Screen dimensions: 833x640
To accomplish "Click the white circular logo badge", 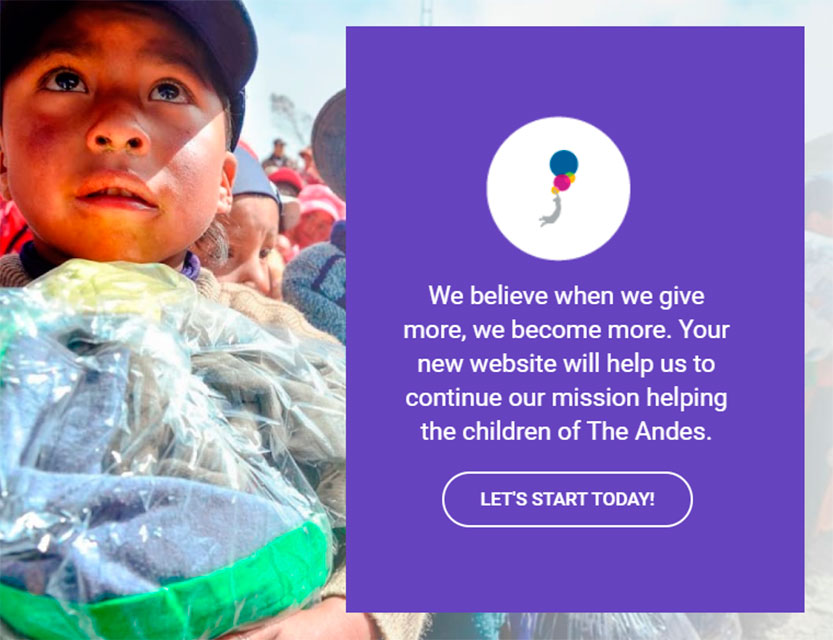I will pos(558,189).
